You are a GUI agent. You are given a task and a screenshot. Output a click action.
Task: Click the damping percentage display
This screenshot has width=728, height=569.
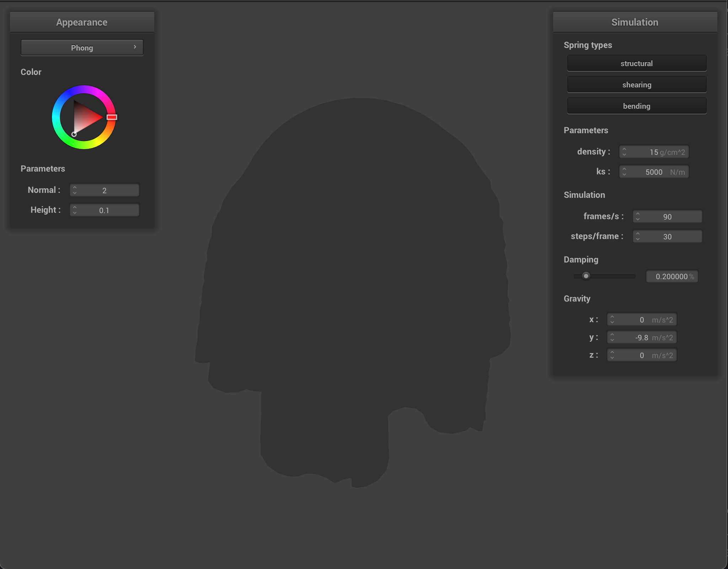tap(672, 276)
